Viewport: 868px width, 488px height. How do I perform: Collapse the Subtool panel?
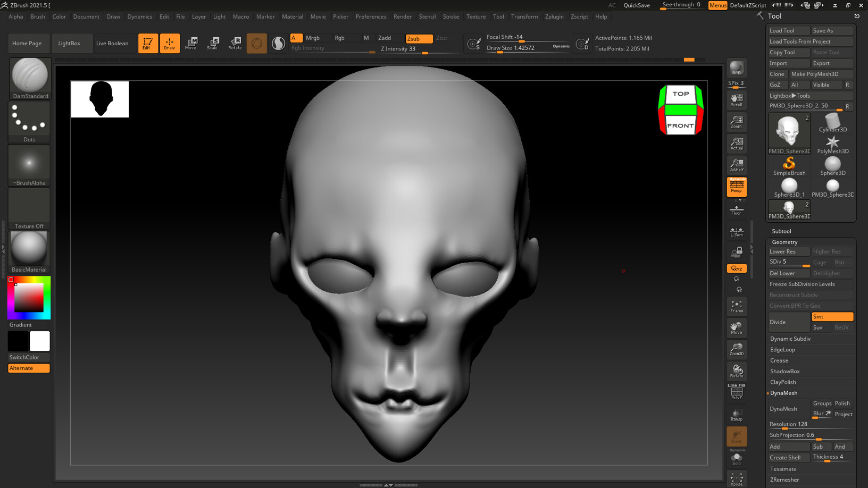(781, 231)
